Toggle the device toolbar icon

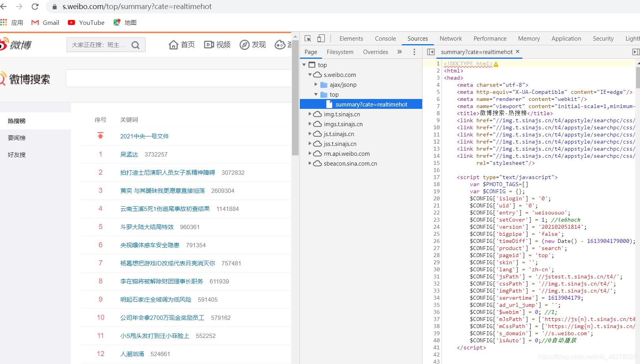321,38
